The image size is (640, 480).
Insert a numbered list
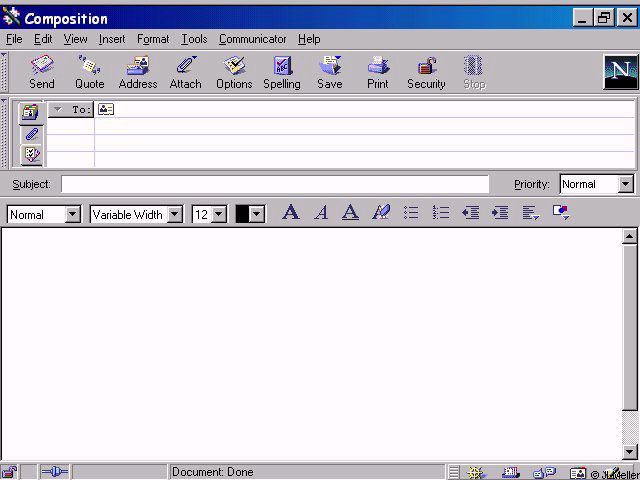pyautogui.click(x=441, y=213)
